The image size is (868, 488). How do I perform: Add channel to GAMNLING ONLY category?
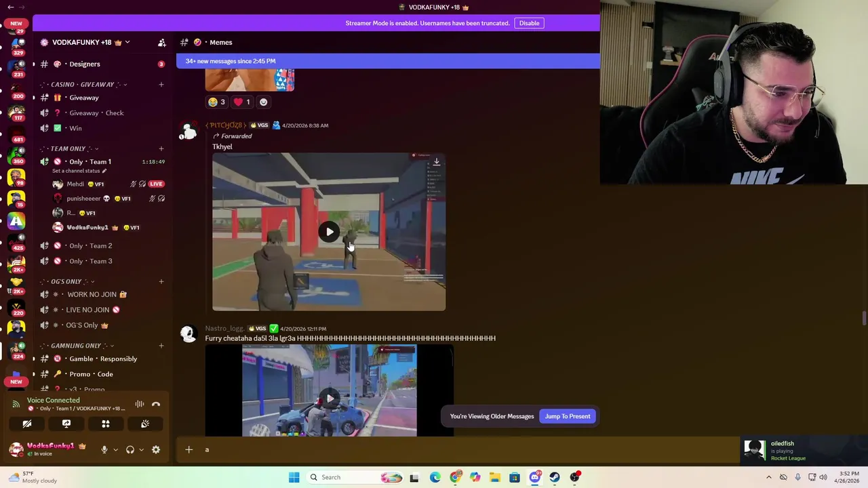161,346
